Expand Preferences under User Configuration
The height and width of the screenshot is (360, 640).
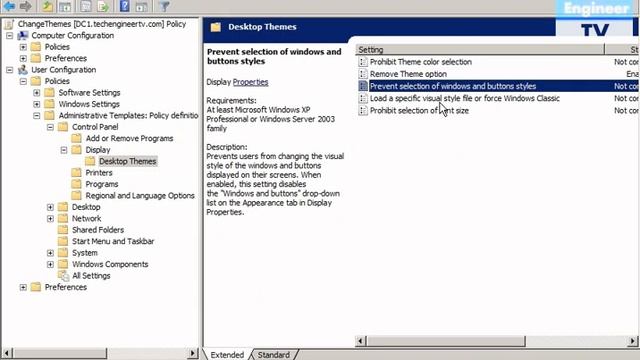23,287
